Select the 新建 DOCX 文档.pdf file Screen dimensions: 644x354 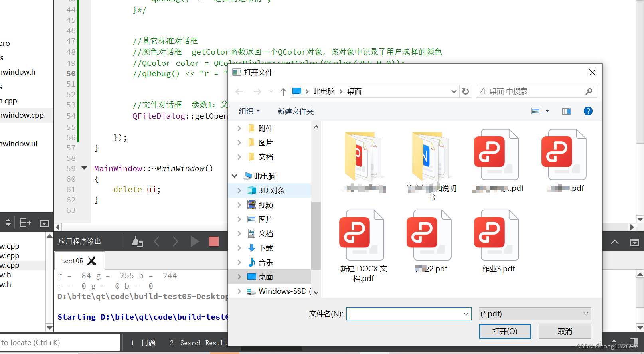[x=363, y=246]
